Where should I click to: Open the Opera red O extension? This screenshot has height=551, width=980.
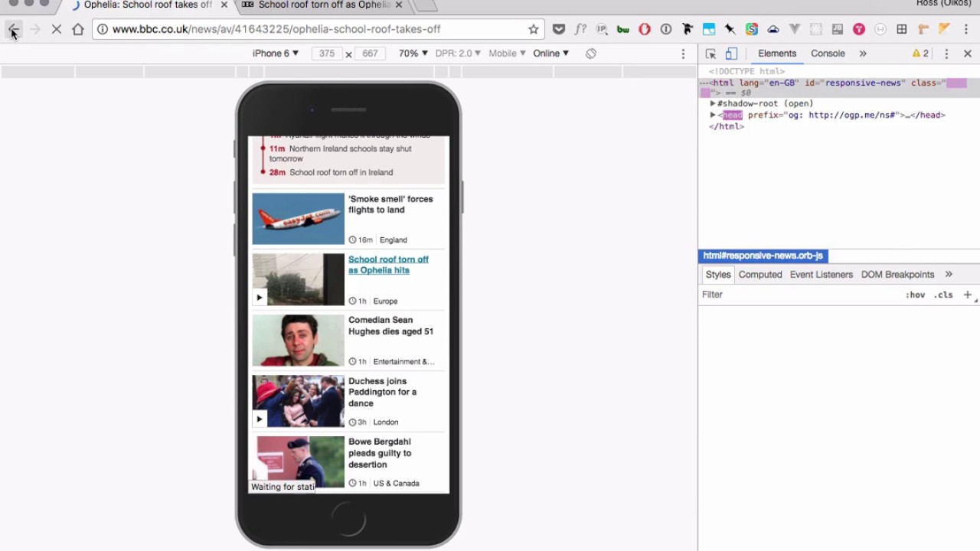645,29
